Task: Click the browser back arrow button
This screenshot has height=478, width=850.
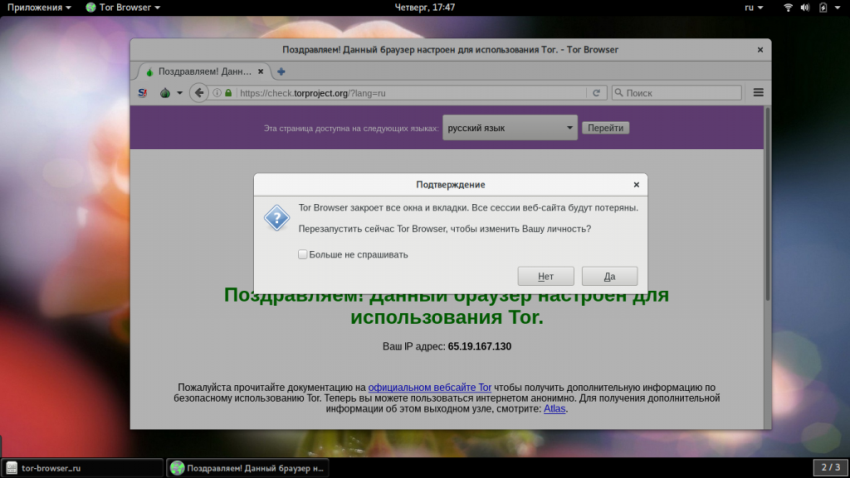Action: click(198, 93)
